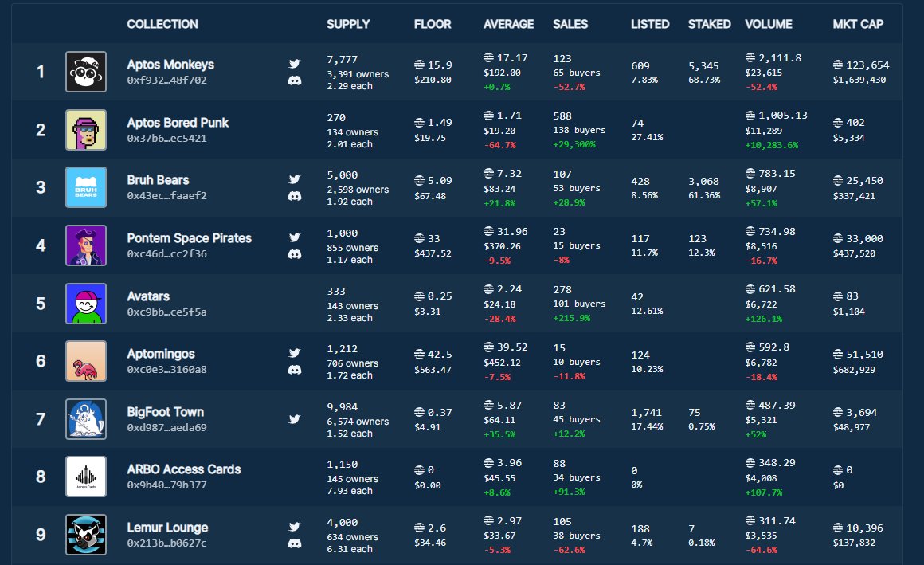Image resolution: width=924 pixels, height=565 pixels.
Task: Open the Aptos Monkeys collection link
Action: coord(170,65)
